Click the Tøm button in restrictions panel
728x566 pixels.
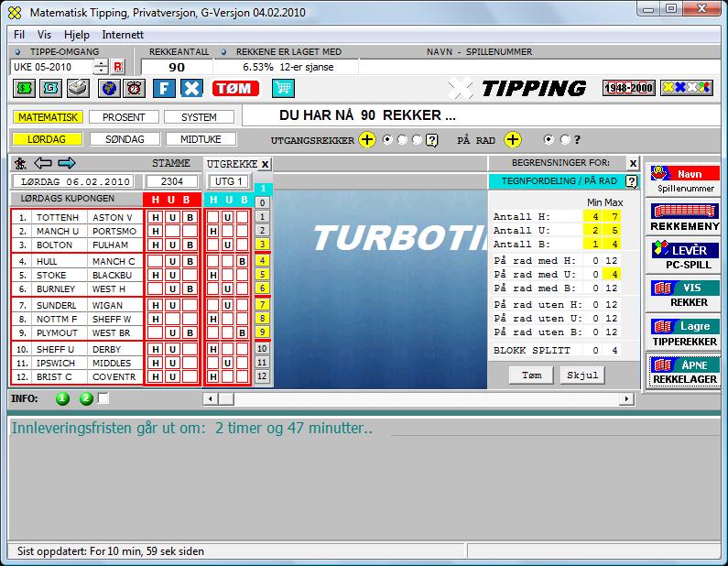(531, 376)
